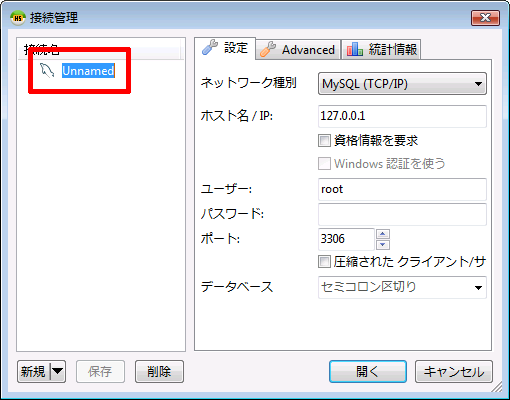Screen dimensions: 510x400
Task: Click the ホスト名 / IP field with 127.0.0.1
Action: click(x=402, y=116)
